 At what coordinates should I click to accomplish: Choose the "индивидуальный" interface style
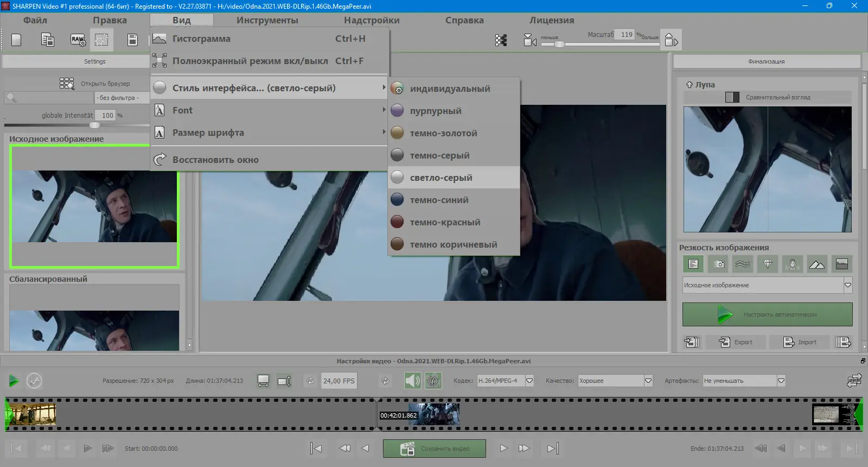click(454, 89)
